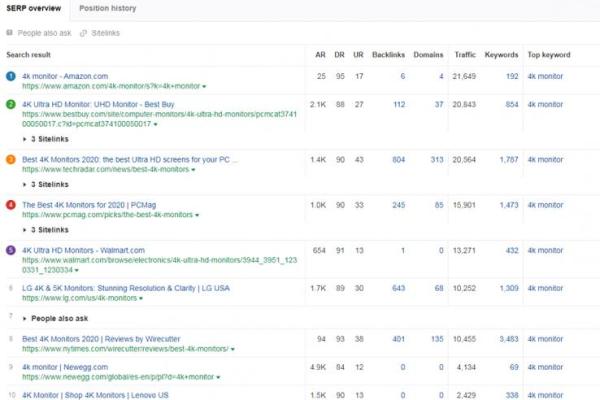Open '4K Ultra HD Monitor: UHD Monitor - Best Buy' title
Image resolution: width=600 pixels, height=400 pixels.
pyautogui.click(x=98, y=104)
